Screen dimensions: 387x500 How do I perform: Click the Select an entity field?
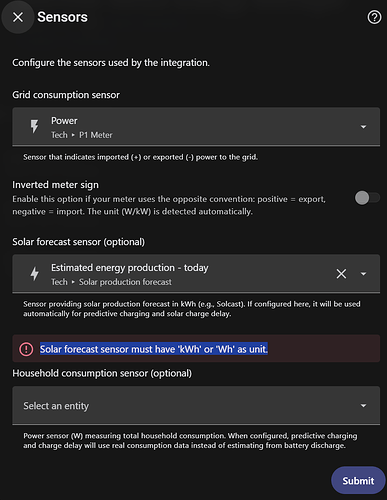coord(196,406)
